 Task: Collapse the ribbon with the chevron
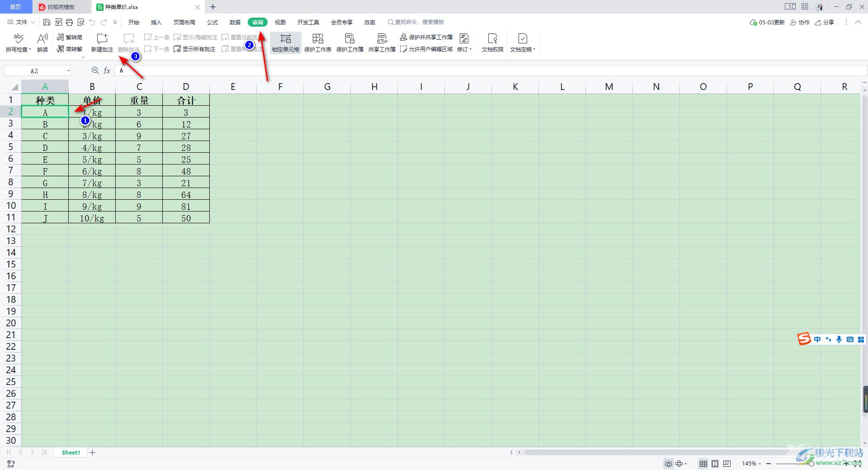pyautogui.click(x=858, y=22)
